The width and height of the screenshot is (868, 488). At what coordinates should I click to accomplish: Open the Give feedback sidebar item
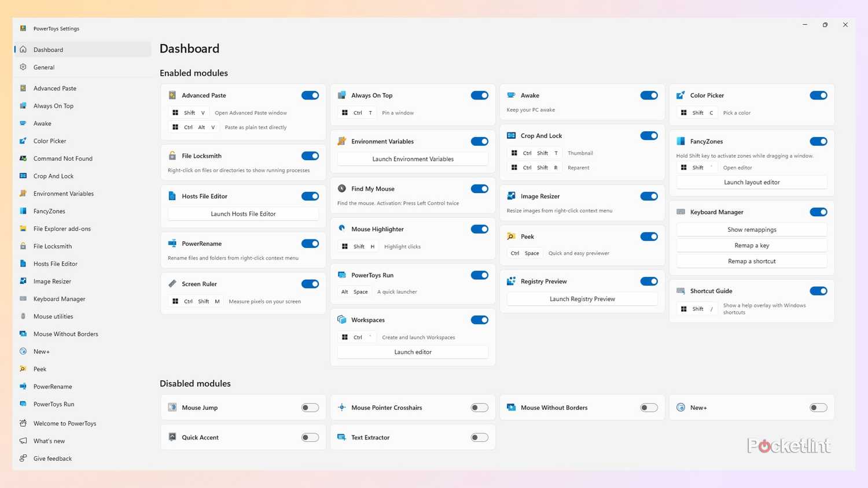(x=52, y=458)
